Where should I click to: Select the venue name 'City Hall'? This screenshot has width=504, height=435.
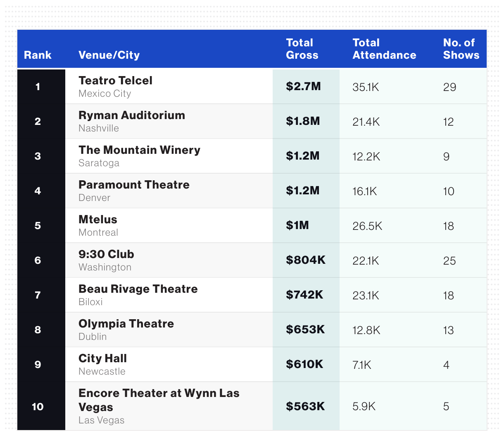pos(102,358)
